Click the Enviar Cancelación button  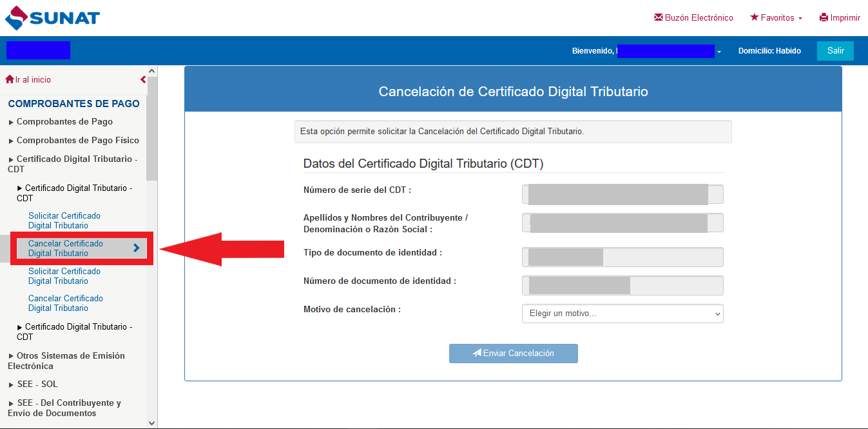point(514,354)
